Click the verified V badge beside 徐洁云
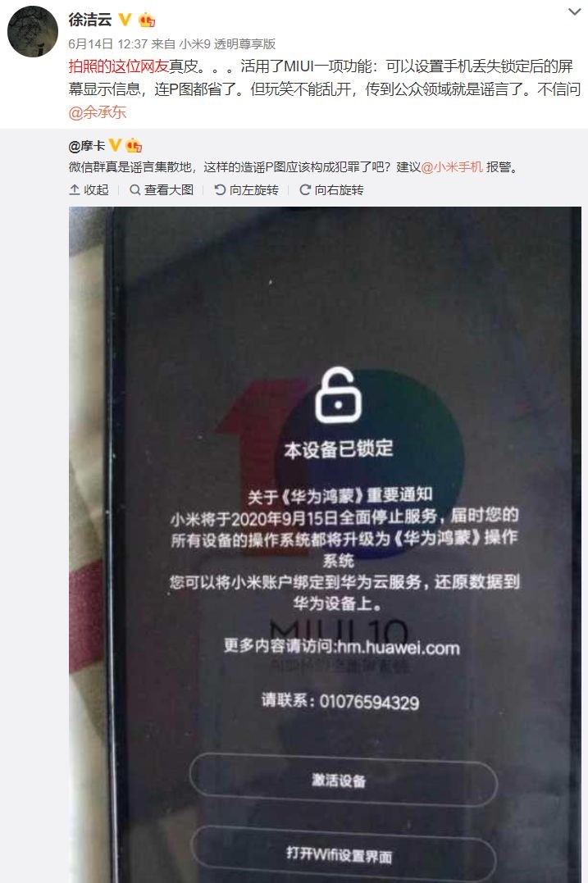This screenshot has height=883, width=588. point(125,20)
